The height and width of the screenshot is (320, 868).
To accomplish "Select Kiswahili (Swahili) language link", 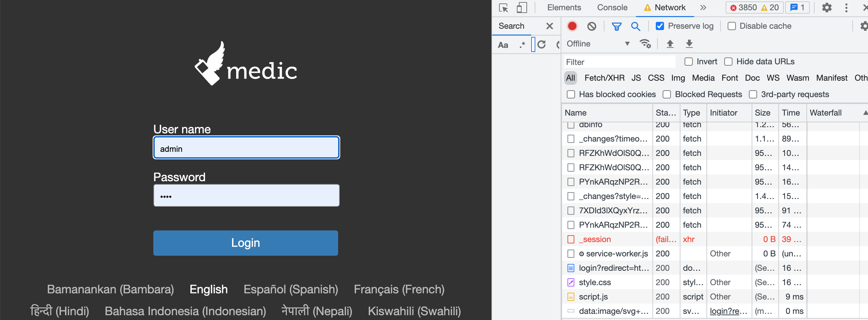I will coord(414,311).
